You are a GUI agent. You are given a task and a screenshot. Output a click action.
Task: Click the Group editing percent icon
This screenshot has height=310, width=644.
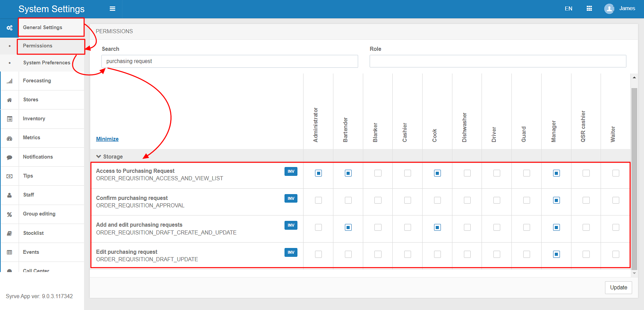(9, 214)
